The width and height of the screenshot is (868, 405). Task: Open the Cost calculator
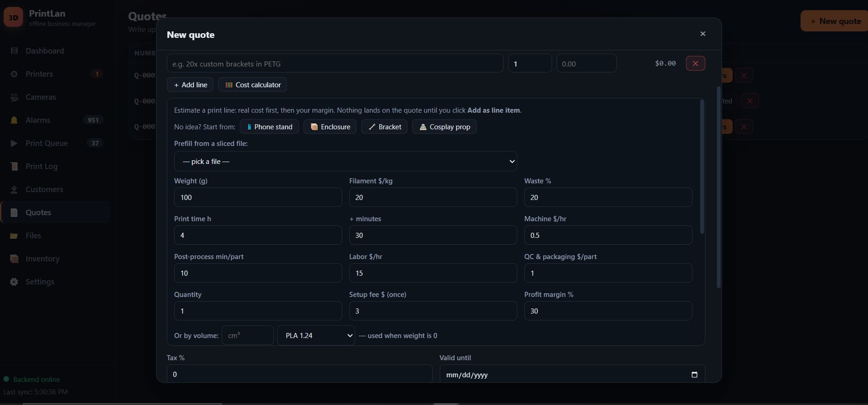[x=252, y=85]
